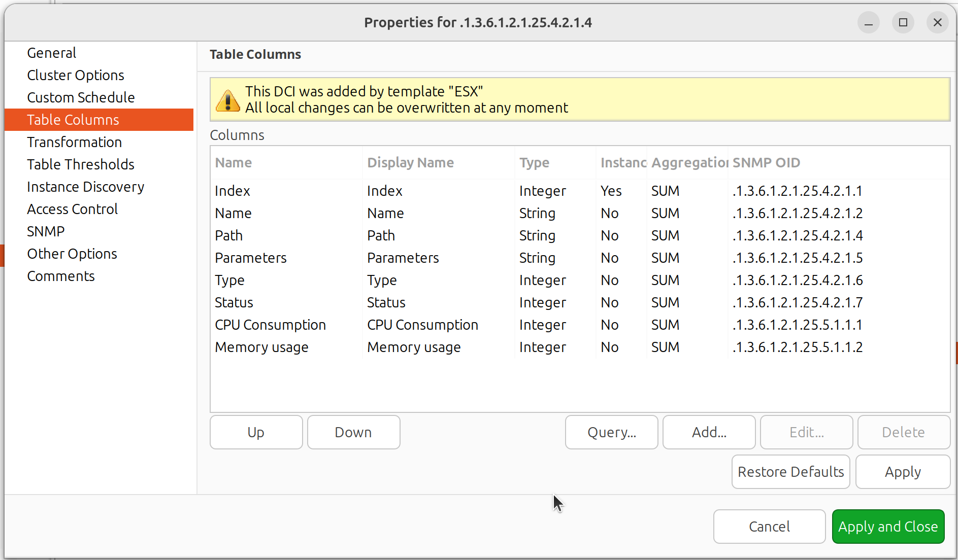Image resolution: width=958 pixels, height=560 pixels.
Task: View the Comments page
Action: click(x=60, y=275)
